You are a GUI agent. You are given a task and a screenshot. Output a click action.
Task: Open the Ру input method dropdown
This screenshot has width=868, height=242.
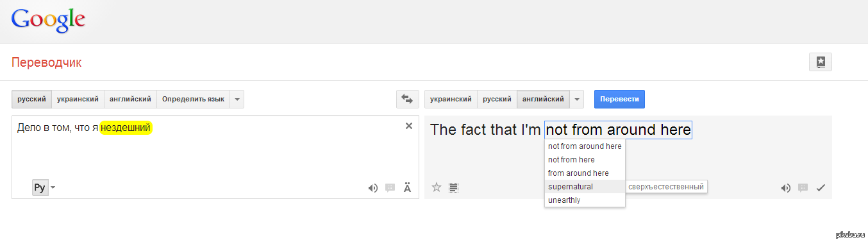pos(44,187)
